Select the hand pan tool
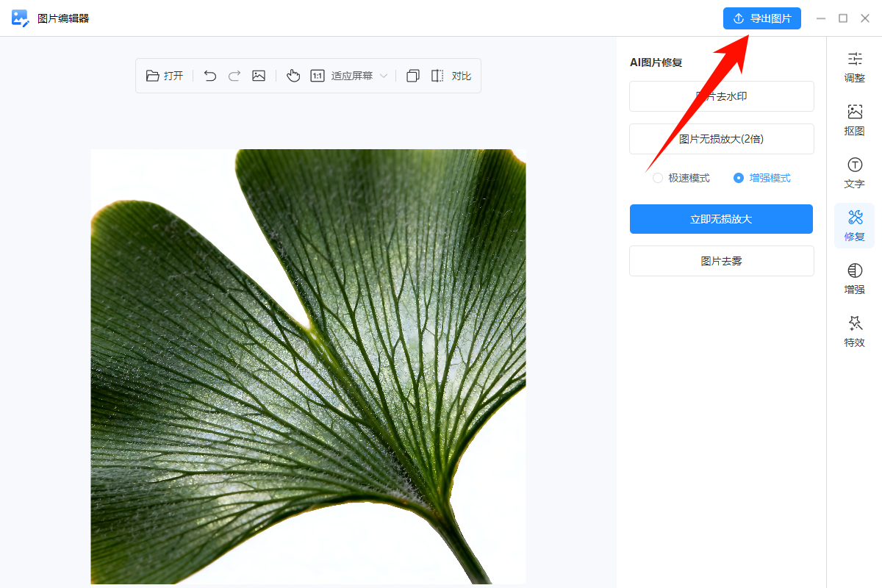Image resolution: width=882 pixels, height=588 pixels. pyautogui.click(x=293, y=76)
